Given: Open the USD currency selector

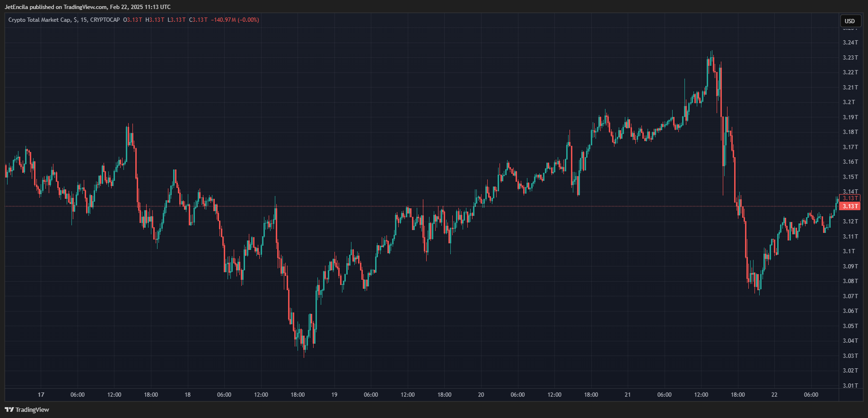Looking at the screenshot, I should 850,21.
